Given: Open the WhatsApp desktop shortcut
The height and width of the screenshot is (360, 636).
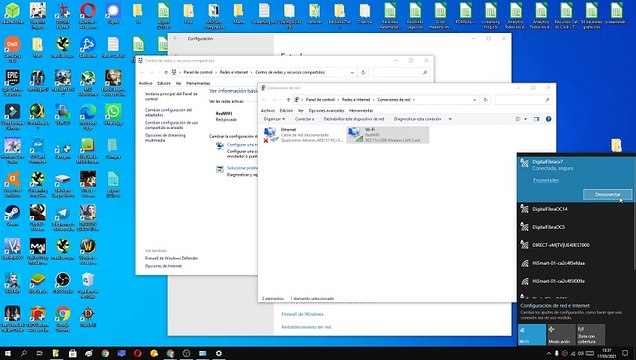Looking at the screenshot, I should (113, 114).
